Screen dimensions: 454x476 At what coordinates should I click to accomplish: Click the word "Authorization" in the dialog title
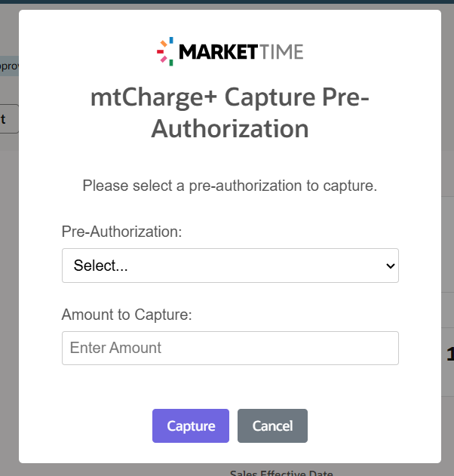pyautogui.click(x=230, y=129)
